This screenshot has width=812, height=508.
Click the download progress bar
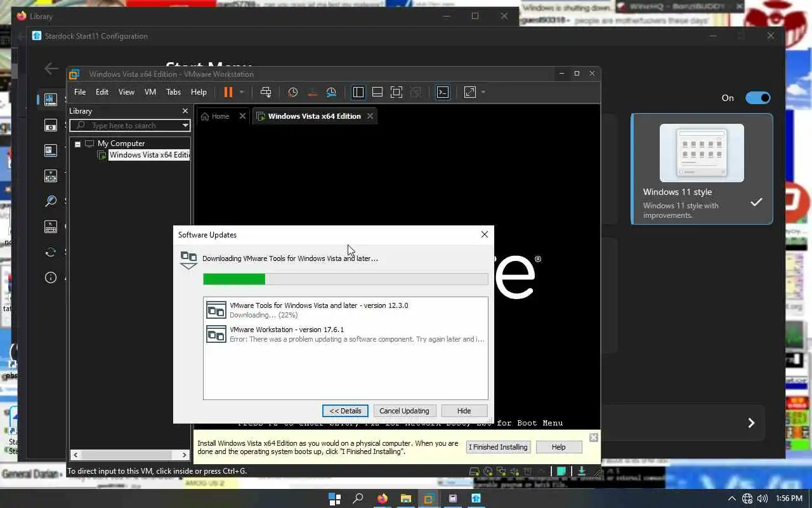346,279
